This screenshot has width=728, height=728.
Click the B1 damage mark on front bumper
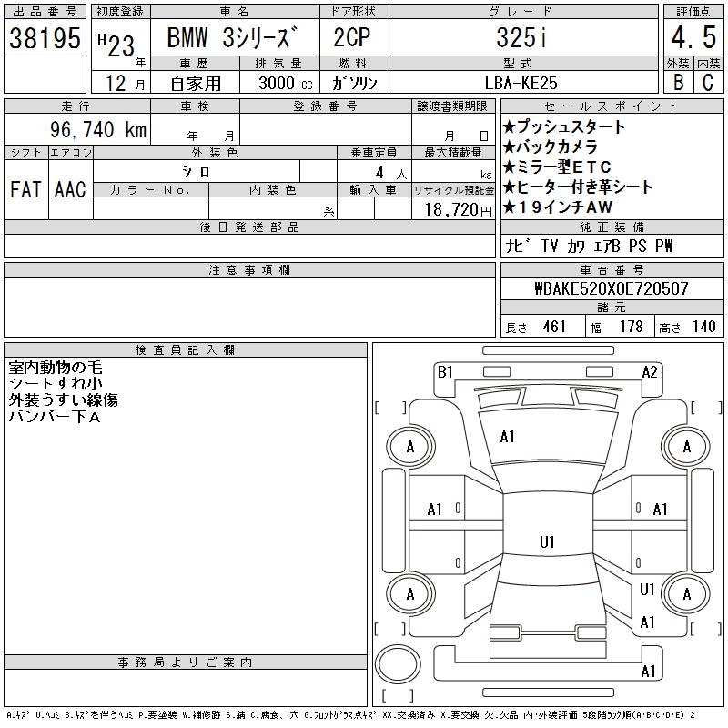pos(445,371)
